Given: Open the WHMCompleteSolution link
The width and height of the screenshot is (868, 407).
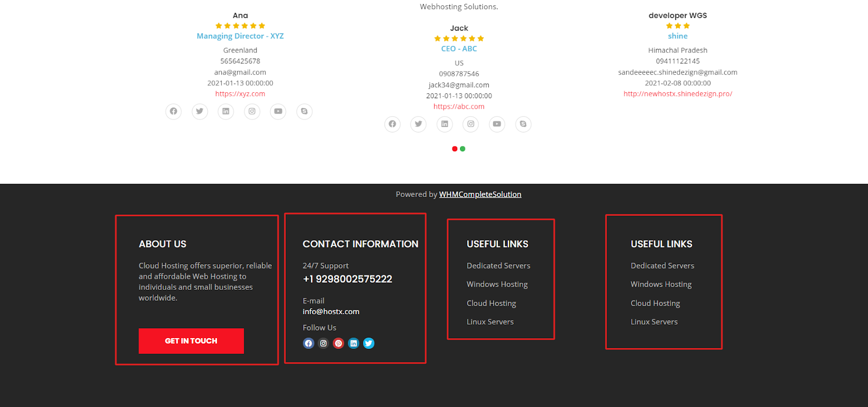Looking at the screenshot, I should coord(480,194).
